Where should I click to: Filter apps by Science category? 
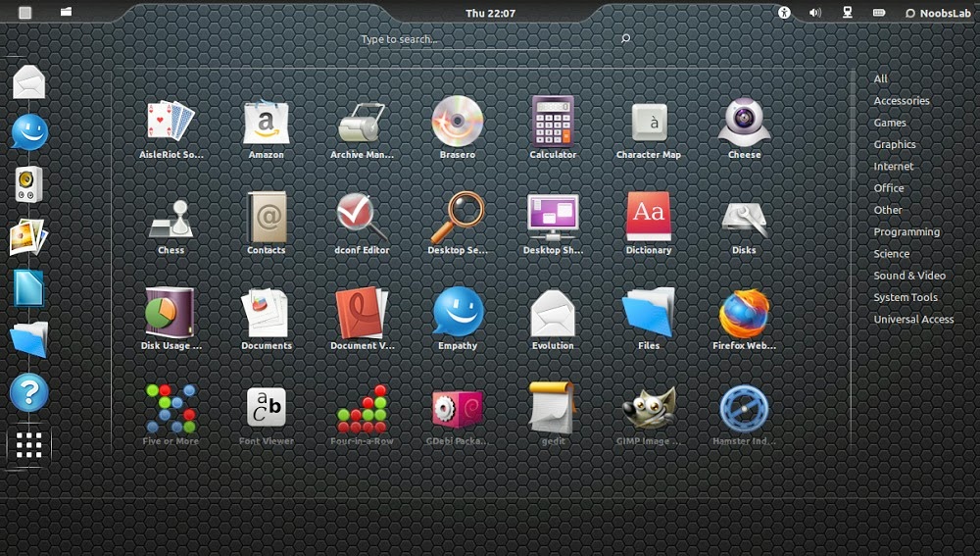[891, 254]
